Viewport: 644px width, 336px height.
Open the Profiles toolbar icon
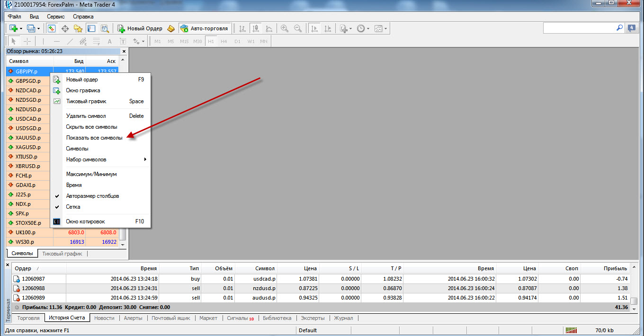coord(31,28)
